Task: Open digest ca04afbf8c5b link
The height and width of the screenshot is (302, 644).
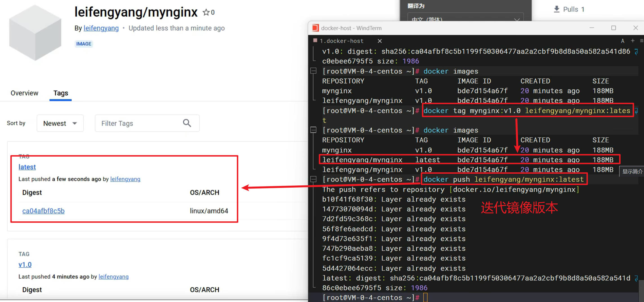Action: click(43, 211)
